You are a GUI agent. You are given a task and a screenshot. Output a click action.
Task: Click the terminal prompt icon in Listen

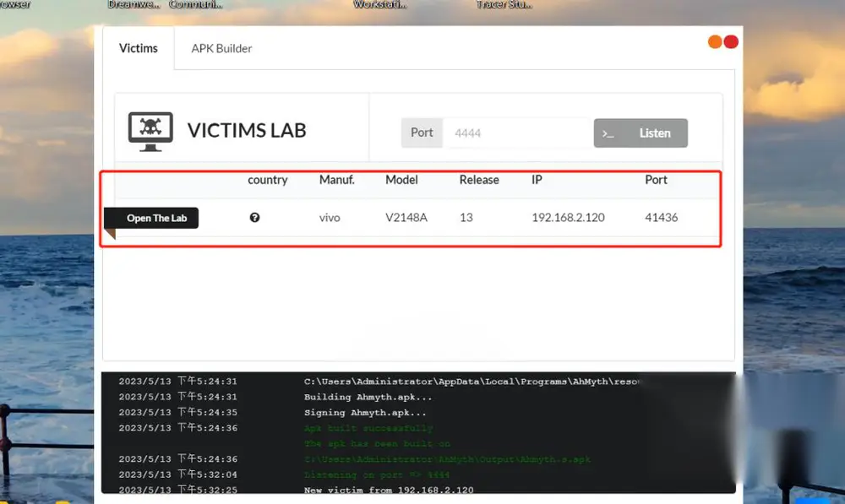point(608,133)
